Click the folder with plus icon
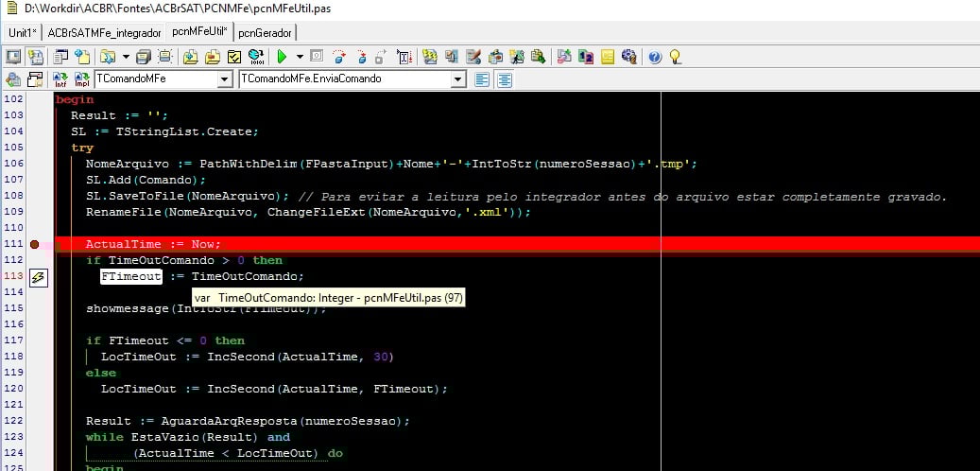This screenshot has width=980, height=471. point(191,57)
